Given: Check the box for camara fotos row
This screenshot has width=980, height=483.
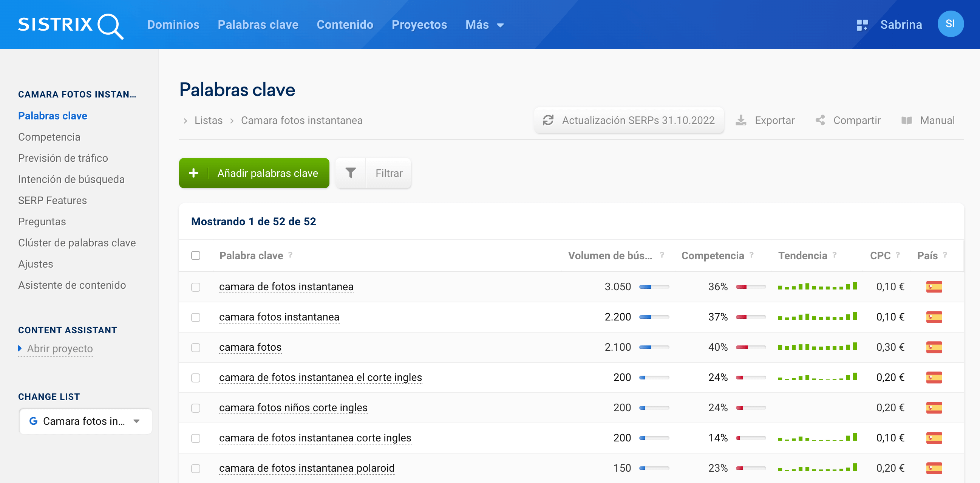Looking at the screenshot, I should 196,347.
